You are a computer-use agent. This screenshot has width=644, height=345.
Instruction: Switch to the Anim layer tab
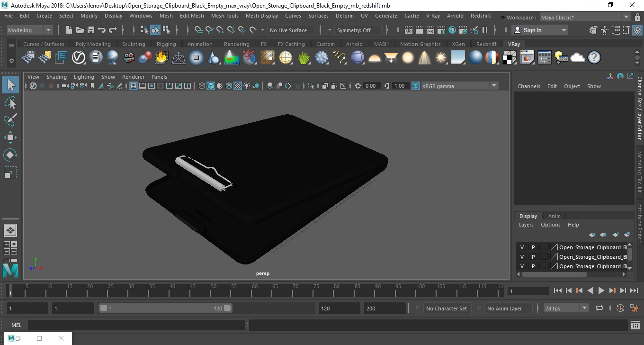(x=554, y=216)
